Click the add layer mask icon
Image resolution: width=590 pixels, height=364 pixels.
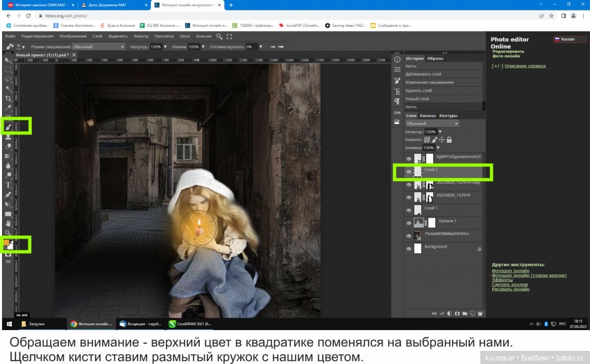[x=457, y=313]
